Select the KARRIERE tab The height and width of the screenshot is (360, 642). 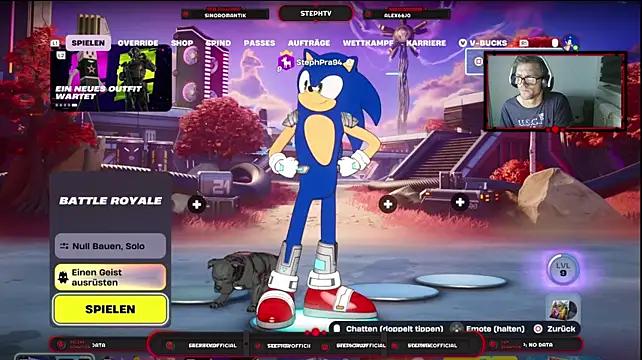[x=426, y=43]
